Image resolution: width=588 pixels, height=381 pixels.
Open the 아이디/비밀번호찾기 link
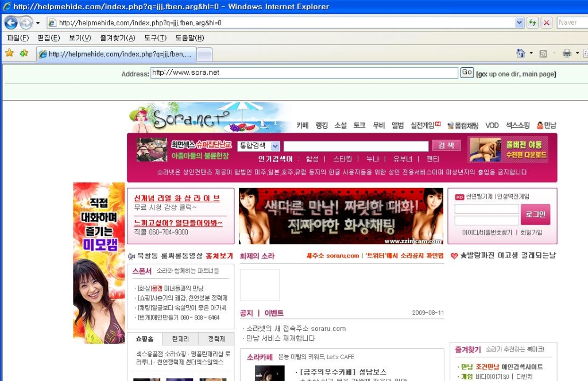(x=487, y=233)
